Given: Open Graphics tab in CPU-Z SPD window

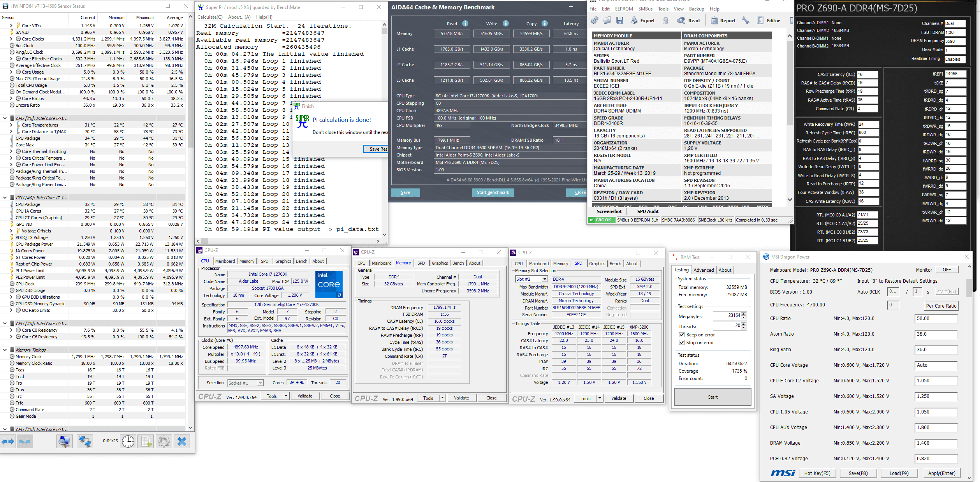Looking at the screenshot, I should click(597, 264).
